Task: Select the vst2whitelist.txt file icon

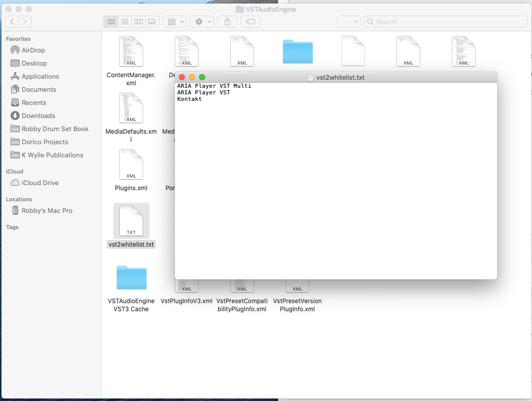Action: point(131,220)
